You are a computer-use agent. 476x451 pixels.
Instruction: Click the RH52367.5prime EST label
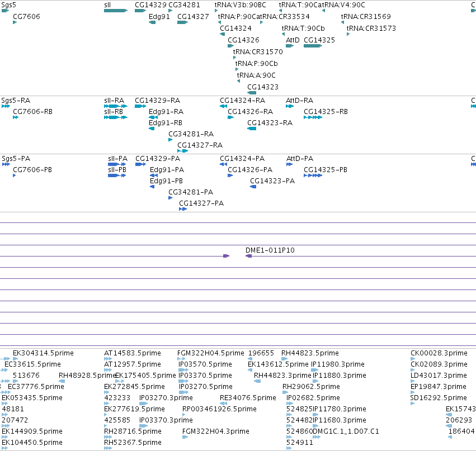[x=133, y=443]
